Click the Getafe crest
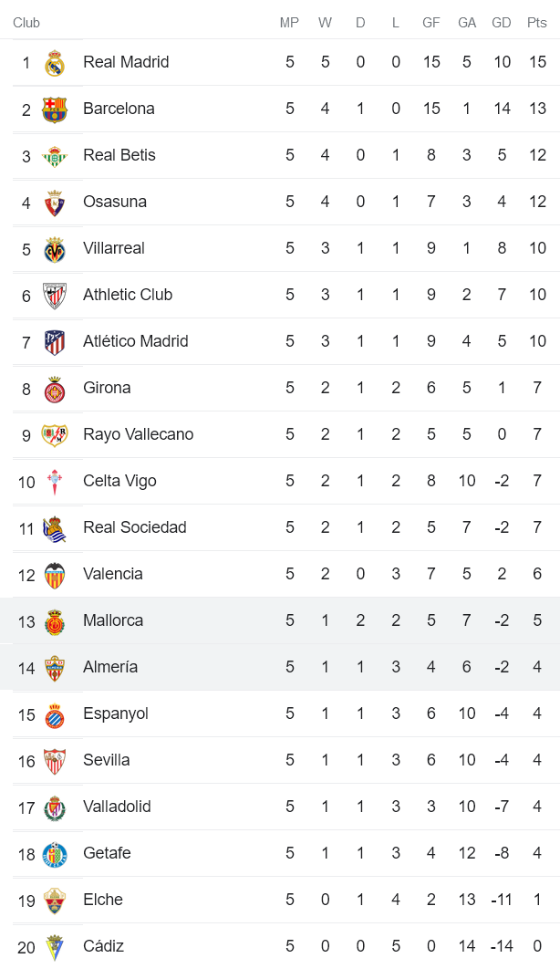Viewport: 560px width, 979px height. [x=56, y=853]
